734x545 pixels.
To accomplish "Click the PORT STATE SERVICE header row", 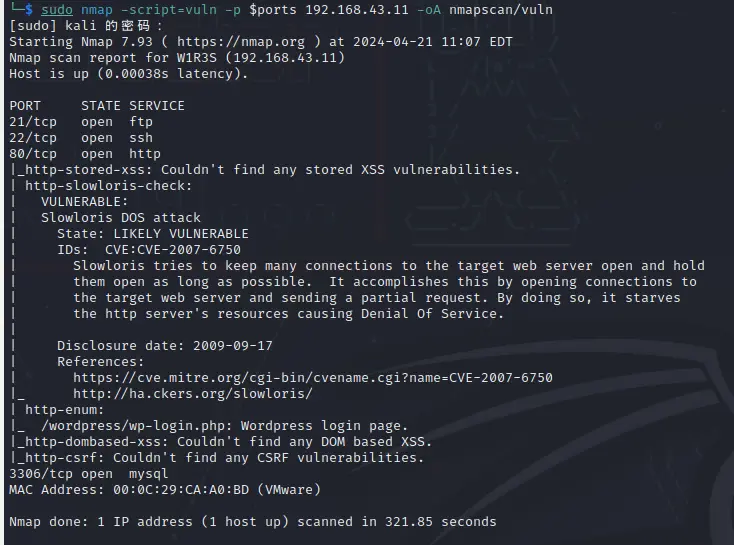I will tap(97, 105).
